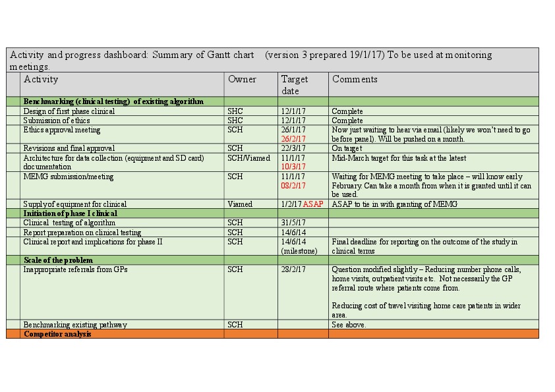Screen dimensions: 555x392
Task: Select the 'MEMG submission/meeting' activity cell
Action: pos(69,177)
